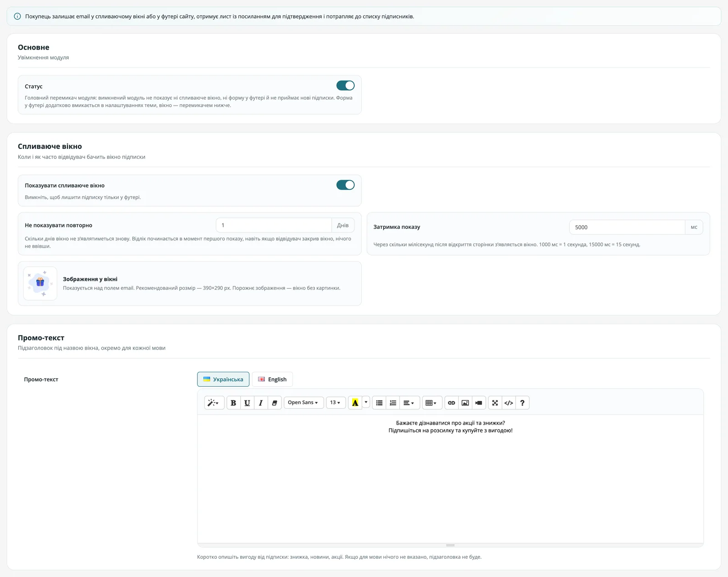
Task: Toggle Italic text in editor toolbar
Action: point(261,403)
